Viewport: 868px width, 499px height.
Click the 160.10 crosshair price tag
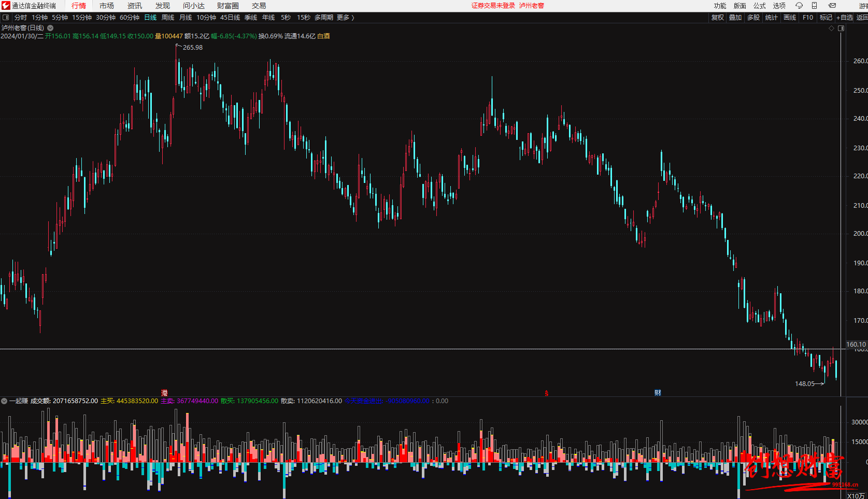[856, 345]
